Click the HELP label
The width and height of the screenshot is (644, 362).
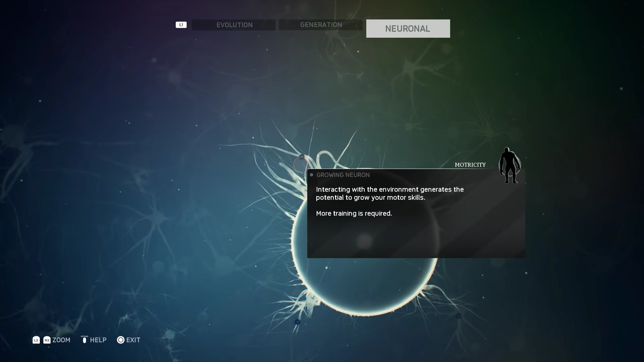(98, 340)
